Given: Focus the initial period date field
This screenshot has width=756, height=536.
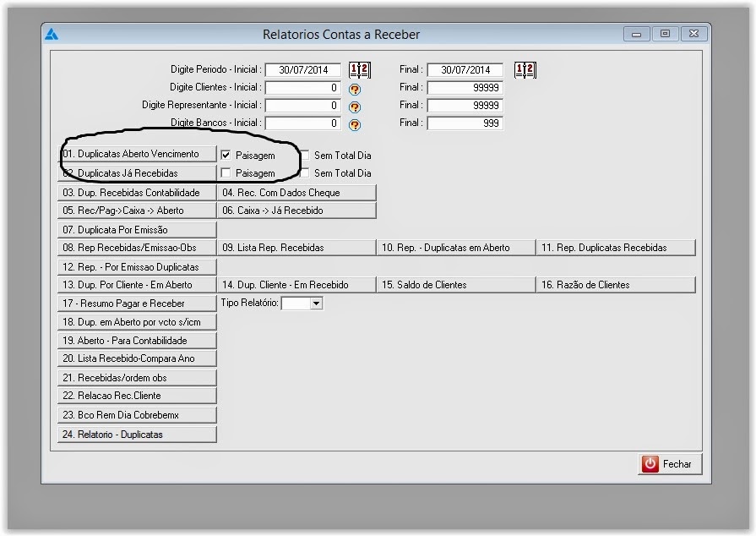Looking at the screenshot, I should point(302,70).
